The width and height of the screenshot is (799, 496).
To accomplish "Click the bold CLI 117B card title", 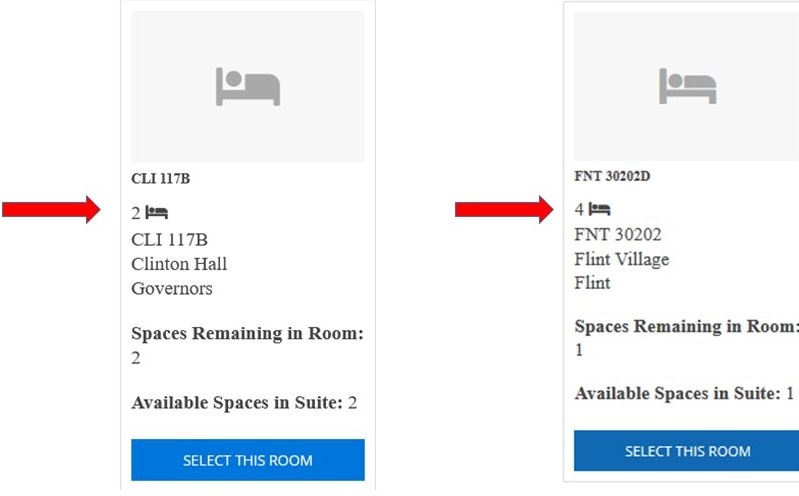I will [160, 179].
